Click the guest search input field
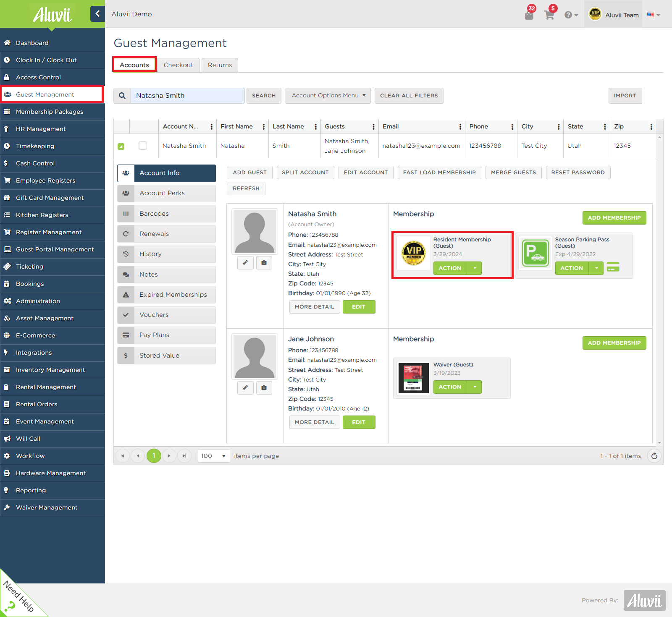Viewport: 672px width, 617px height. (188, 96)
